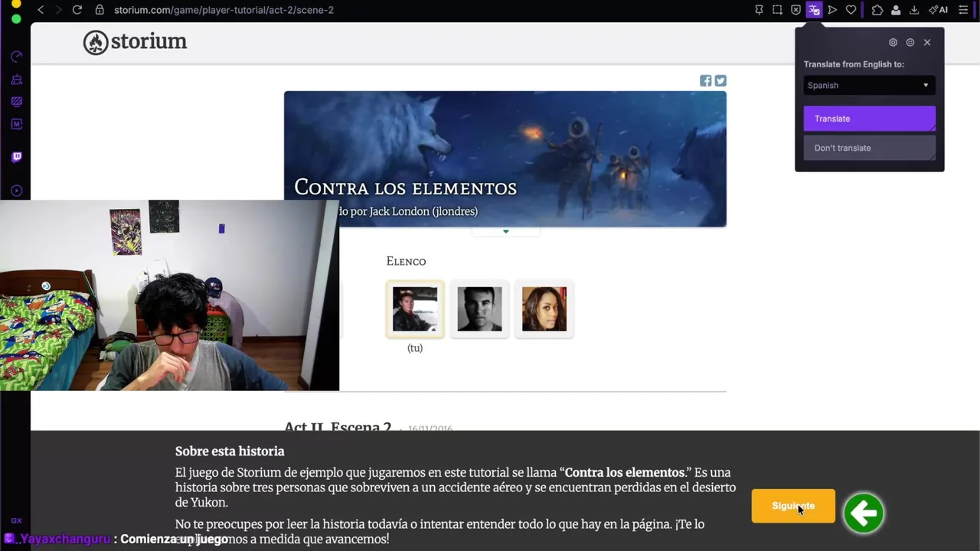Click the send-to-flow arrow icon

point(832,10)
